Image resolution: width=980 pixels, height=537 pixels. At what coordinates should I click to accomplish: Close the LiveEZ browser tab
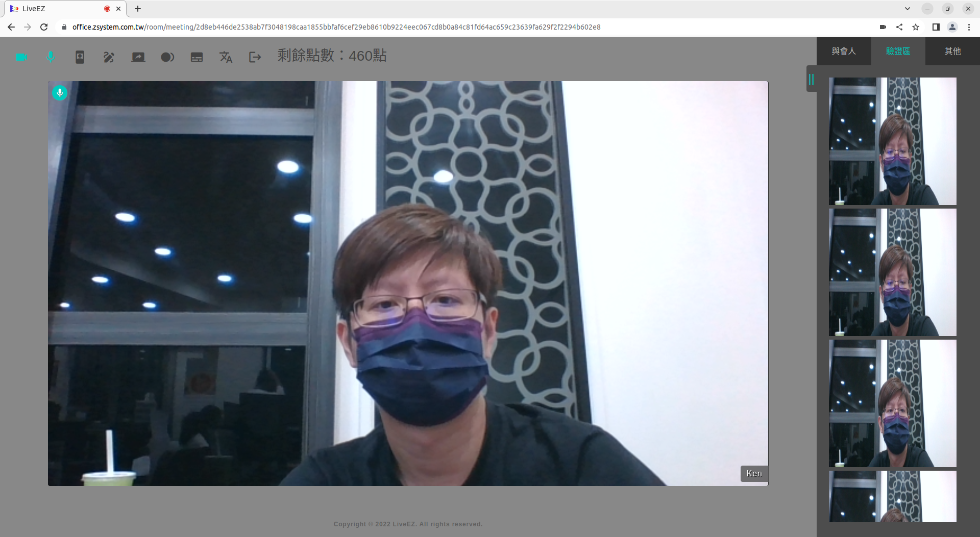[x=118, y=9]
